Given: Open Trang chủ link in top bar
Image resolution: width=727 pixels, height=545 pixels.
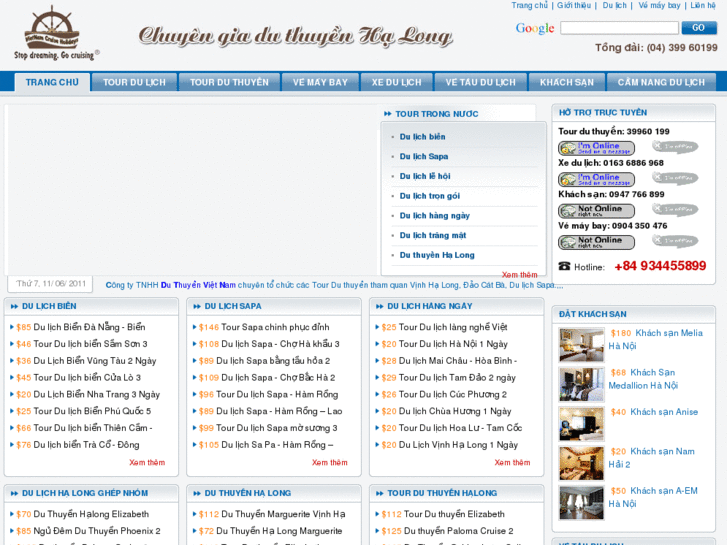Looking at the screenshot, I should coord(529,6).
